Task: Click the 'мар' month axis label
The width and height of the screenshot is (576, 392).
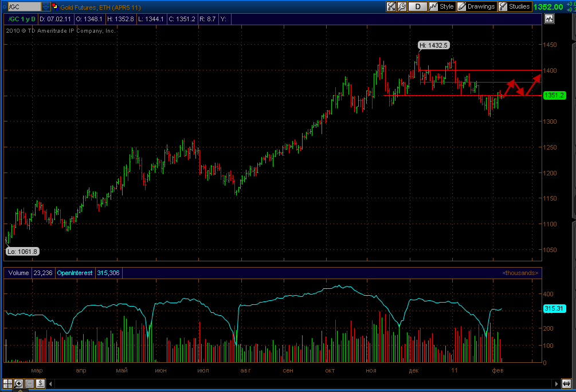Action: 37,370
